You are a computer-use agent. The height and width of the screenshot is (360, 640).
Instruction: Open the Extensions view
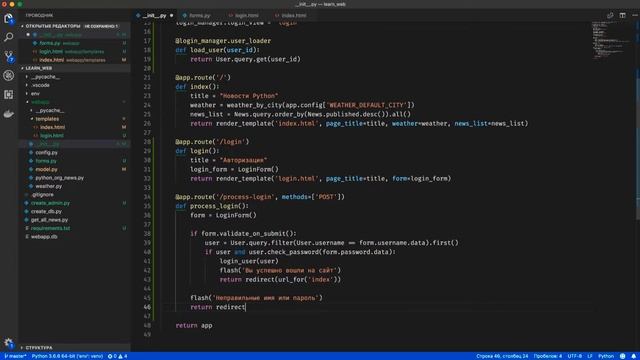tap(9, 95)
